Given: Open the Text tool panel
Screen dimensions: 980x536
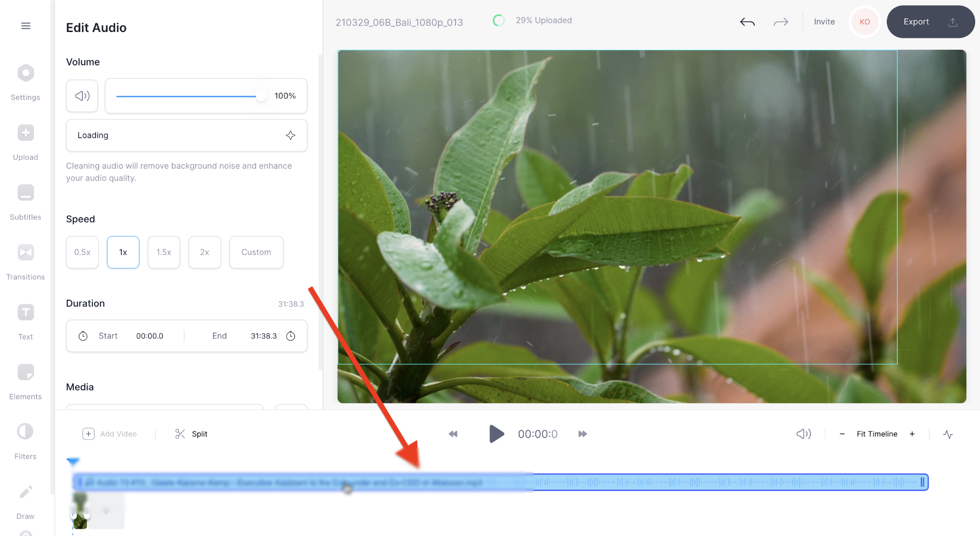Looking at the screenshot, I should coord(25,322).
